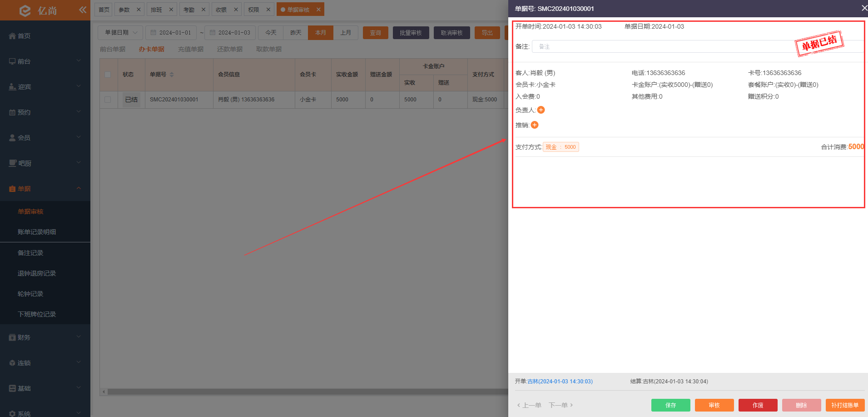Click the red 作废 button
This screenshot has width=868, height=417.
pos(758,405)
